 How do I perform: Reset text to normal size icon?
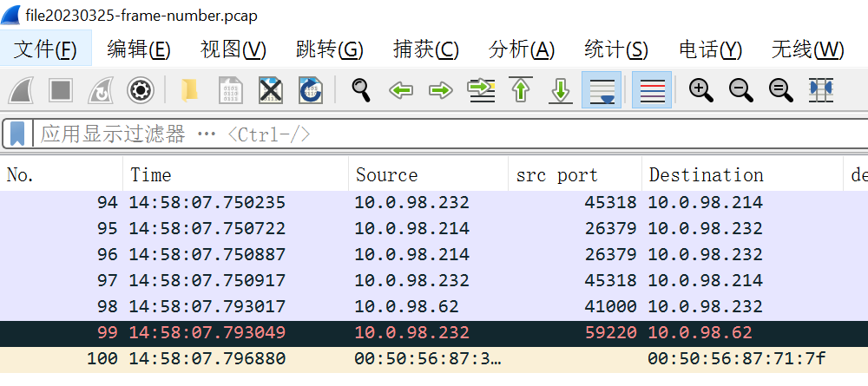pyautogui.click(x=780, y=89)
